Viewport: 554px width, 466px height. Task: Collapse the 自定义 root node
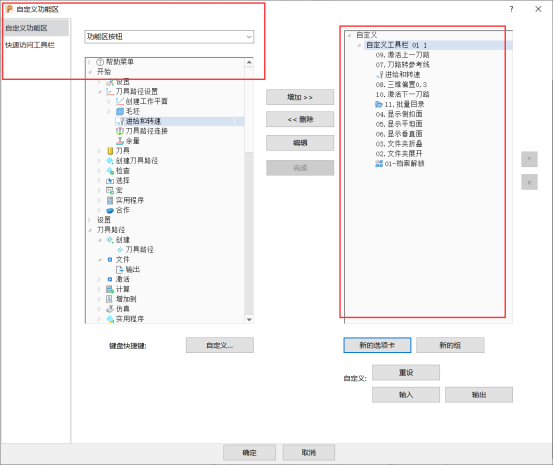(x=349, y=35)
